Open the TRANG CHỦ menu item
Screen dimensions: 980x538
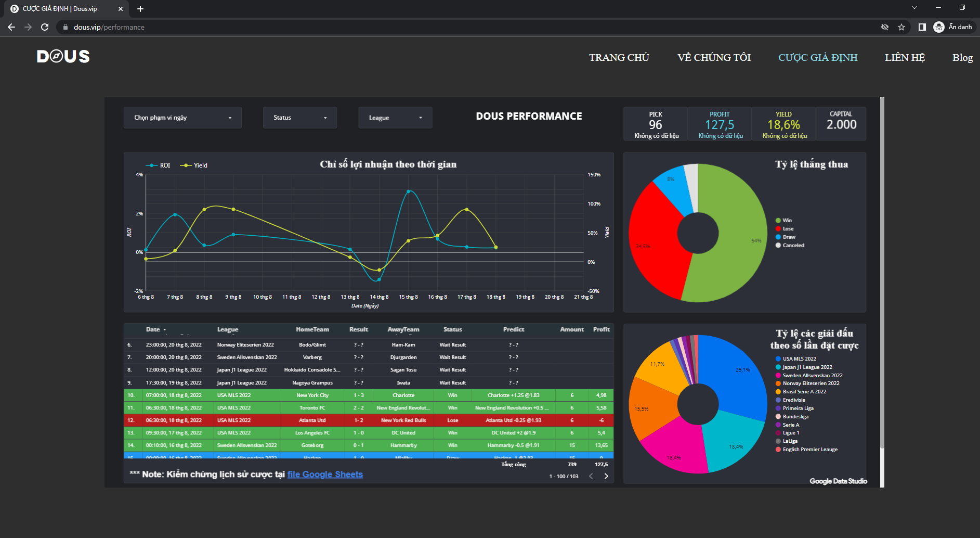[619, 57]
